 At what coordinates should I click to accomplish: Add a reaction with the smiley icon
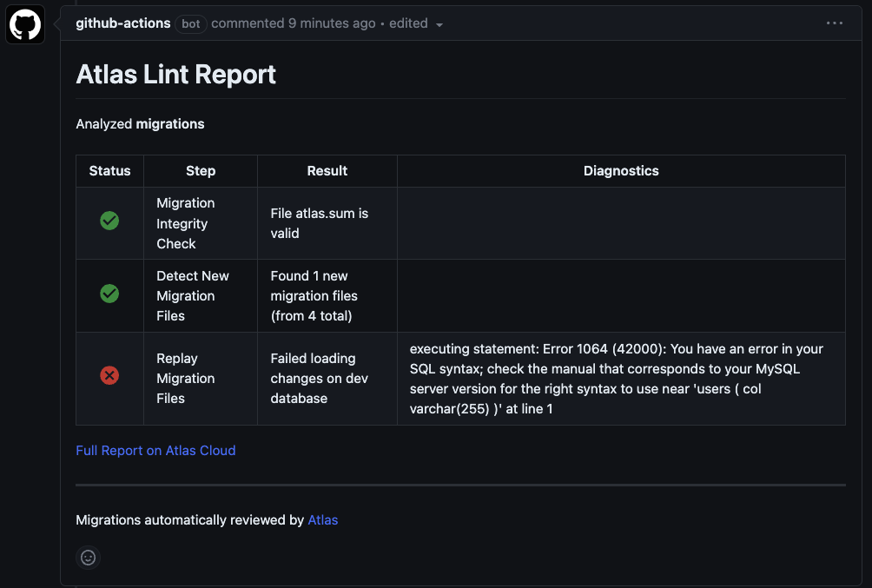pyautogui.click(x=88, y=558)
